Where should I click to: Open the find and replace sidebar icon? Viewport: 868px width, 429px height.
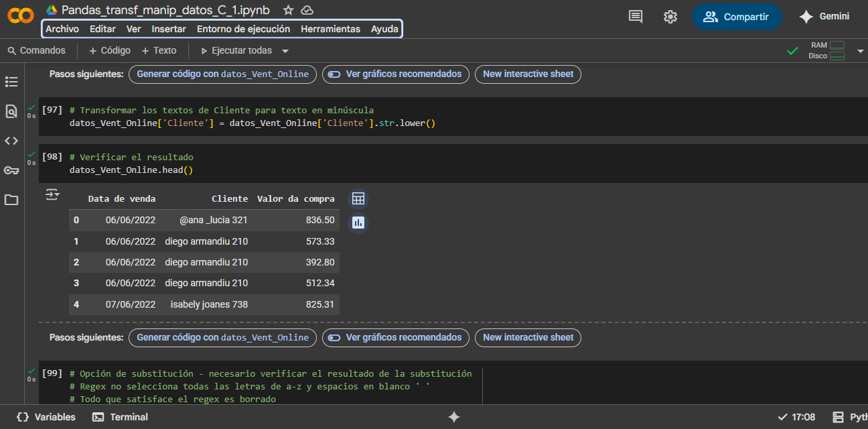coord(11,111)
